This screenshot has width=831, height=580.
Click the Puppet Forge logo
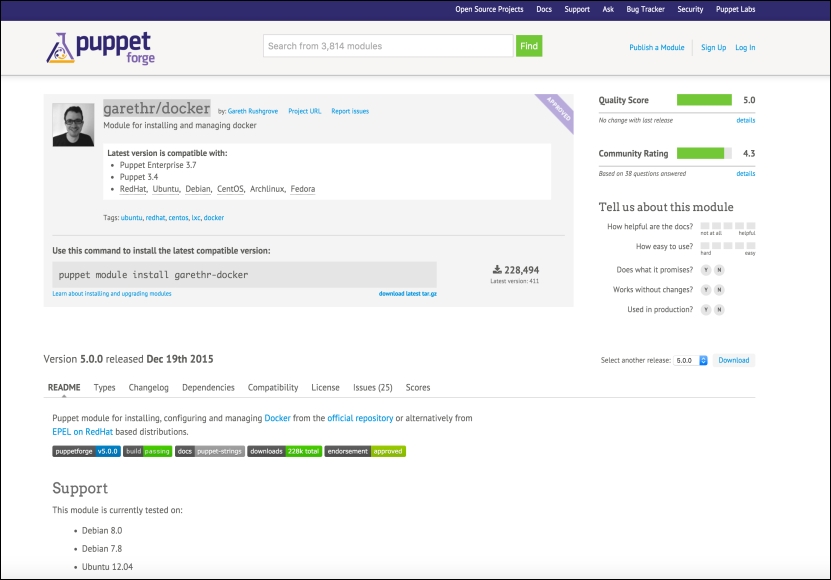tap(98, 47)
